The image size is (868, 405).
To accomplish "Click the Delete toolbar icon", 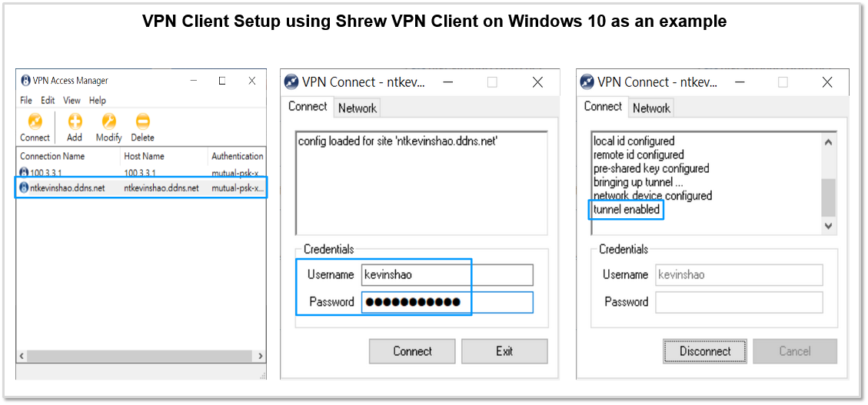I will click(x=143, y=121).
